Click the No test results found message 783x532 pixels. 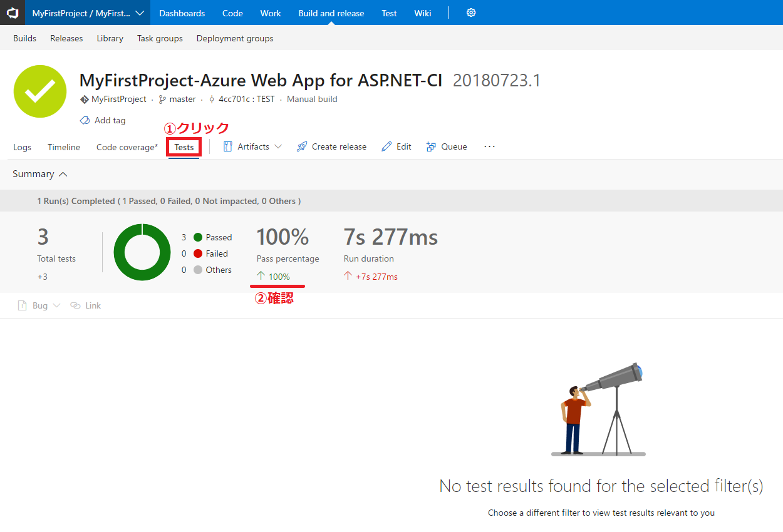coord(601,486)
